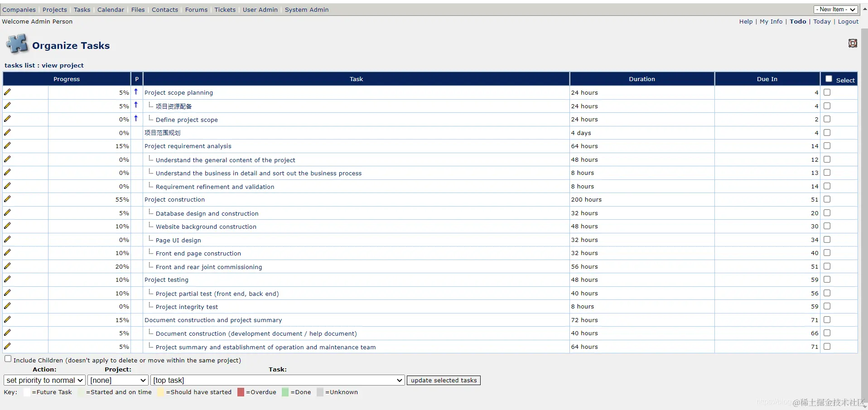
Task: Check the box for Project construction row
Action: click(x=827, y=199)
